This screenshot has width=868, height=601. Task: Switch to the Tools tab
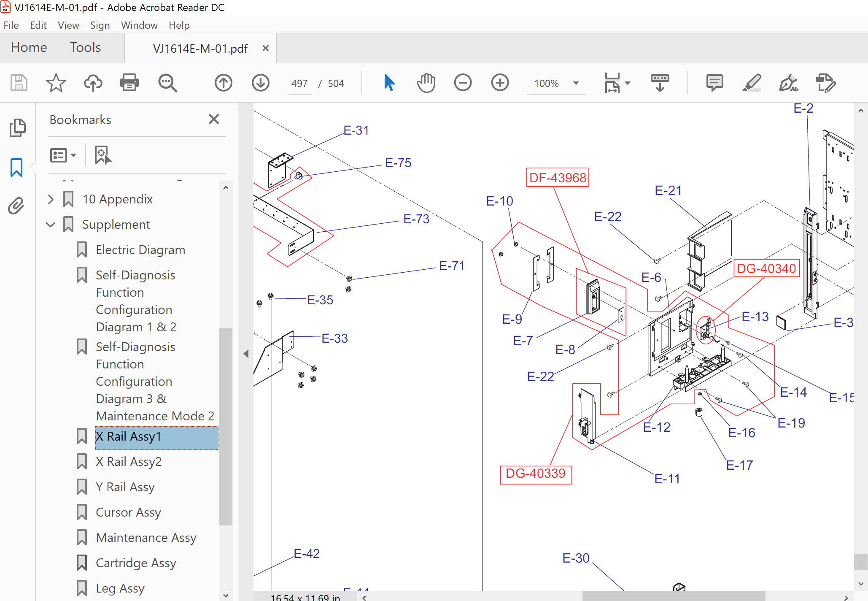(x=86, y=47)
